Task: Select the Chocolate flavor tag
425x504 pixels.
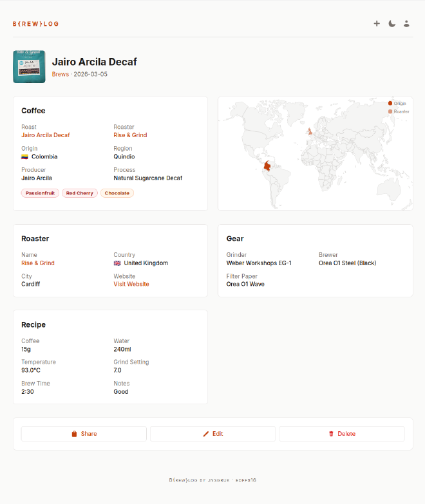Action: pos(117,193)
